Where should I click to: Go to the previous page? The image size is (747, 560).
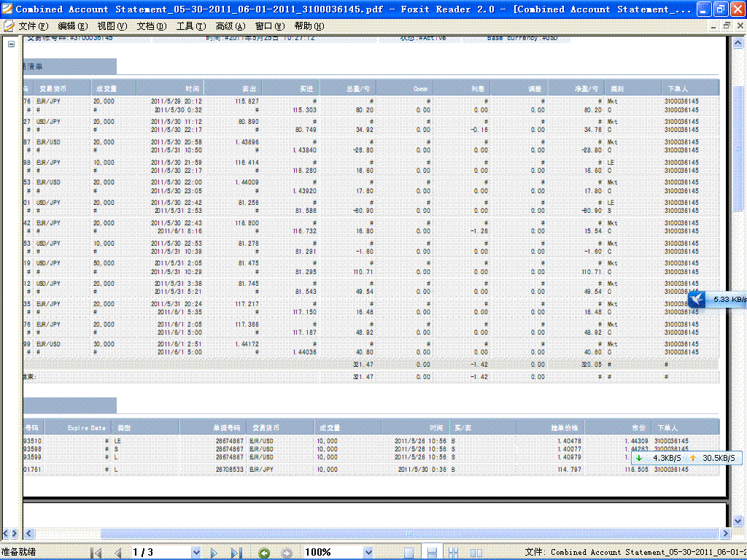pos(118,553)
